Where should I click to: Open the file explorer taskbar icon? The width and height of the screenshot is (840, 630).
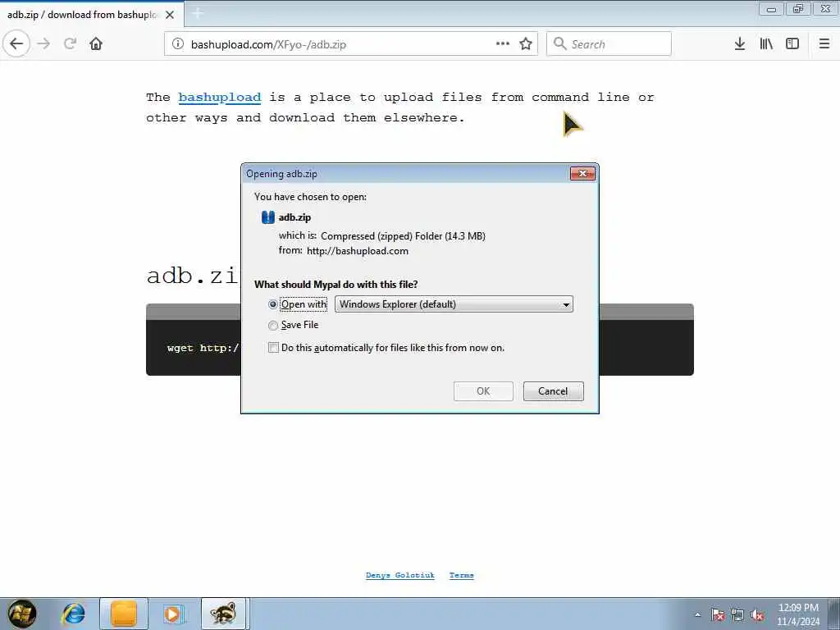pyautogui.click(x=124, y=614)
